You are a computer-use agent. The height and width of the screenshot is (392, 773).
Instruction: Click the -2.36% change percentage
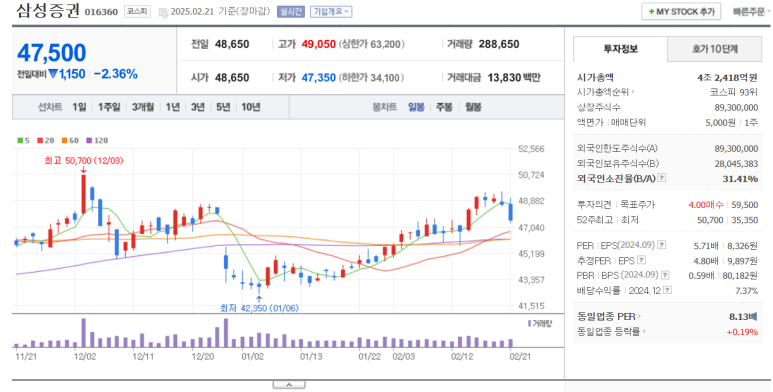pos(115,74)
